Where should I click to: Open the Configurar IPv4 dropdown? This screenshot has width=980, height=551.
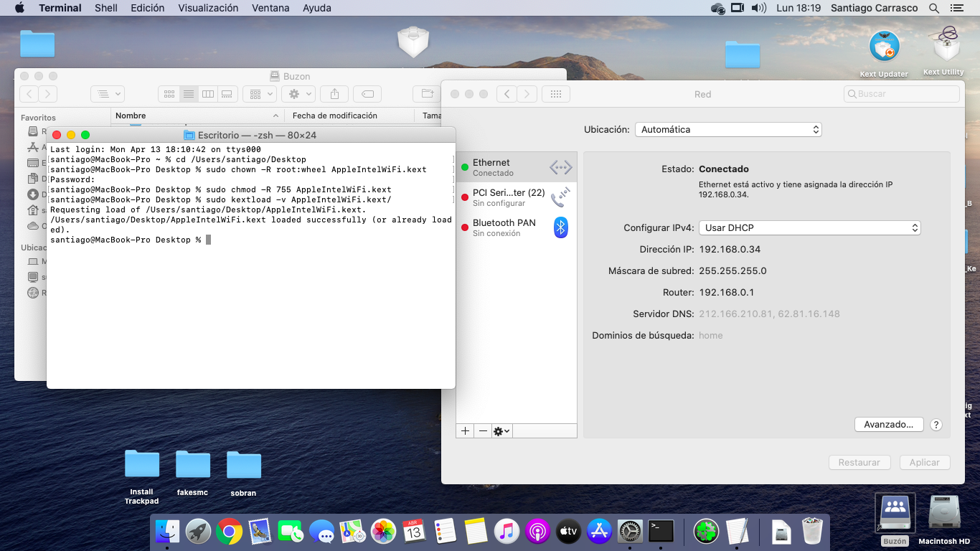click(810, 227)
